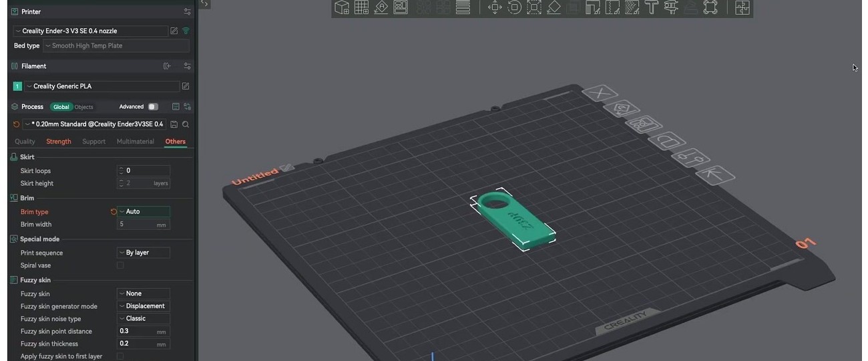Open Fuzzy skin generator mode dropdown
This screenshot has width=868, height=361.
(144, 306)
